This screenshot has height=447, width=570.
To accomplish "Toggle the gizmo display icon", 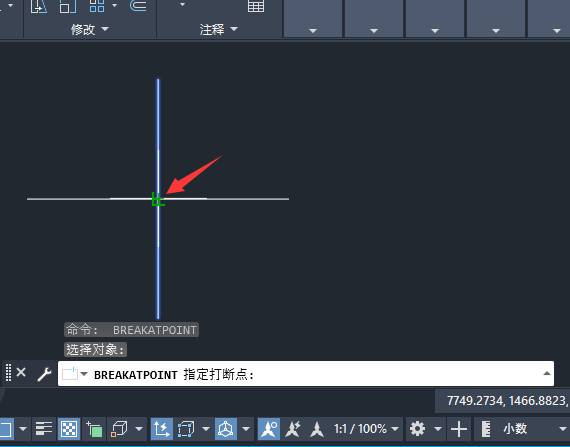I will click(x=226, y=429).
